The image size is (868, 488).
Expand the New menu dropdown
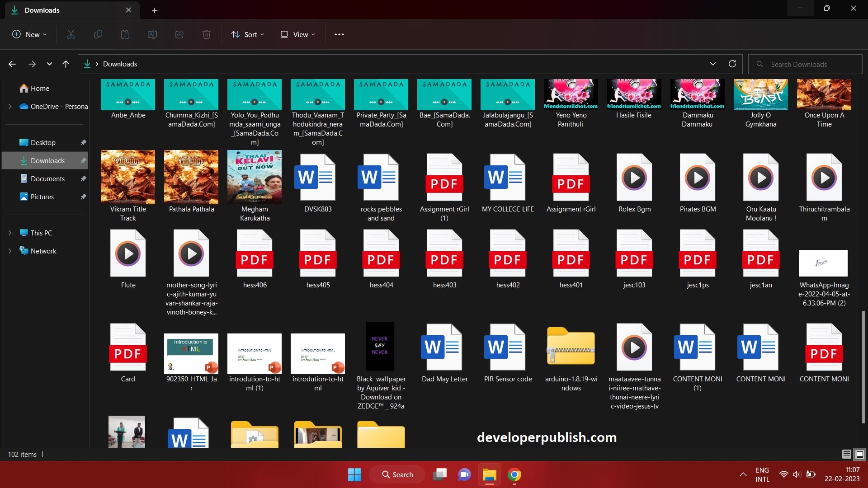(29, 34)
